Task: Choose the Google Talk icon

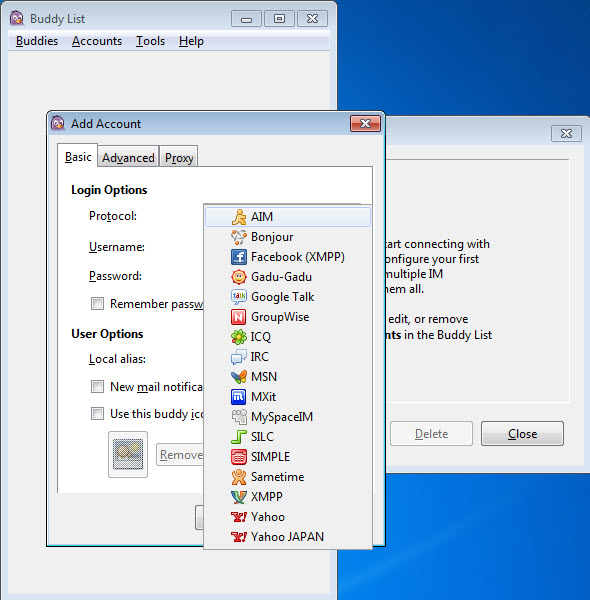Action: [239, 297]
